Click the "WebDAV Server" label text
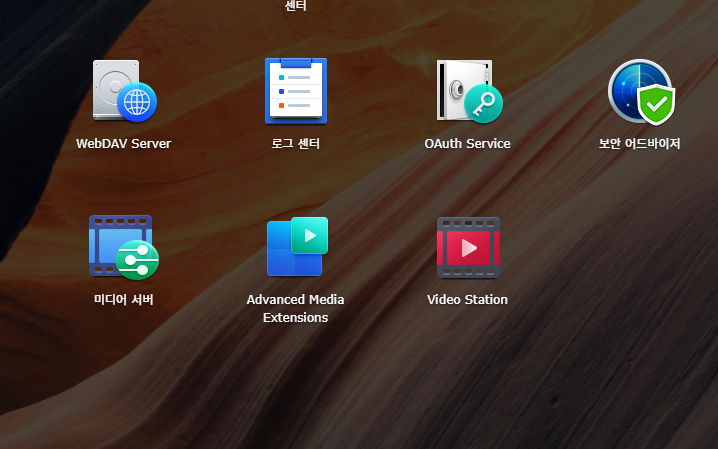This screenshot has height=449, width=718. 124,144
